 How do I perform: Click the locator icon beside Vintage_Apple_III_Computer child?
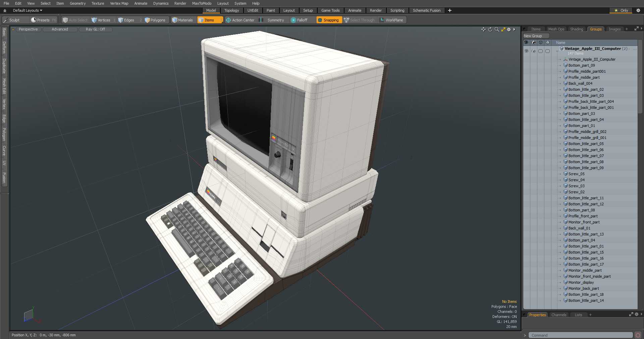pyautogui.click(x=566, y=59)
